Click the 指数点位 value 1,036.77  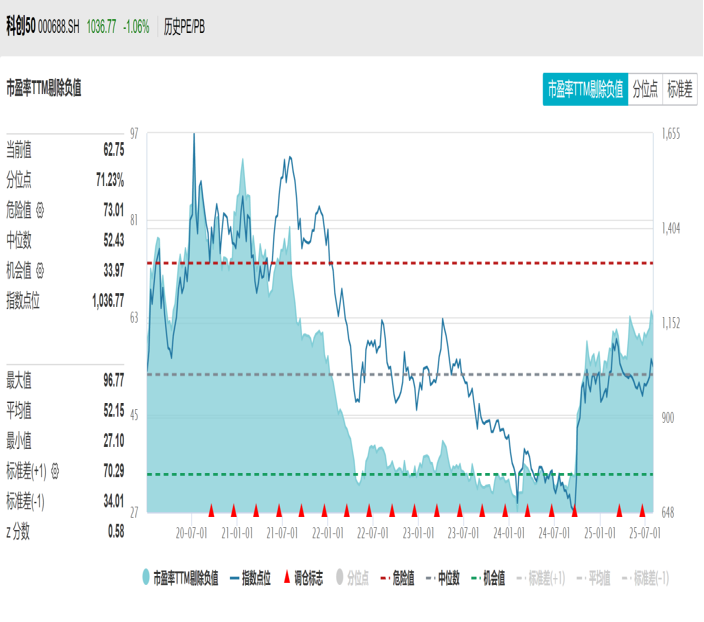pyautogui.click(x=108, y=301)
